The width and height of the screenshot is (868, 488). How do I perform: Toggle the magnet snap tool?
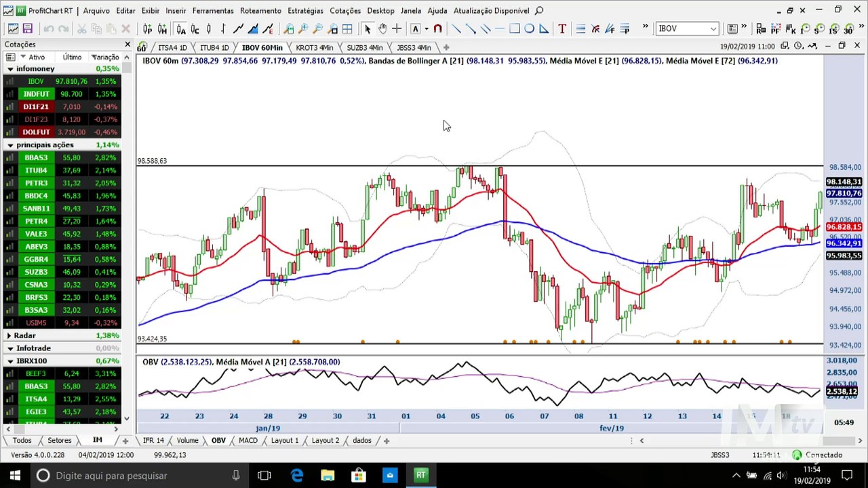point(437,28)
